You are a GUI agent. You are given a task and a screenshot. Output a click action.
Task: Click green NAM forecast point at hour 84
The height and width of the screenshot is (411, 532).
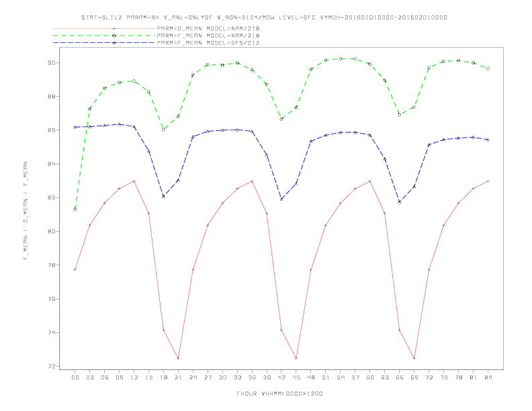(488, 68)
